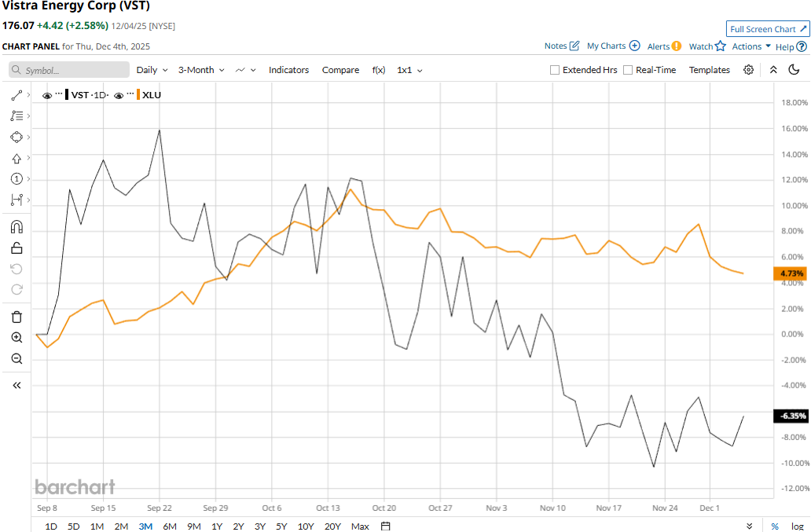Click the undo arrow icon
811x532 pixels.
(x=17, y=269)
